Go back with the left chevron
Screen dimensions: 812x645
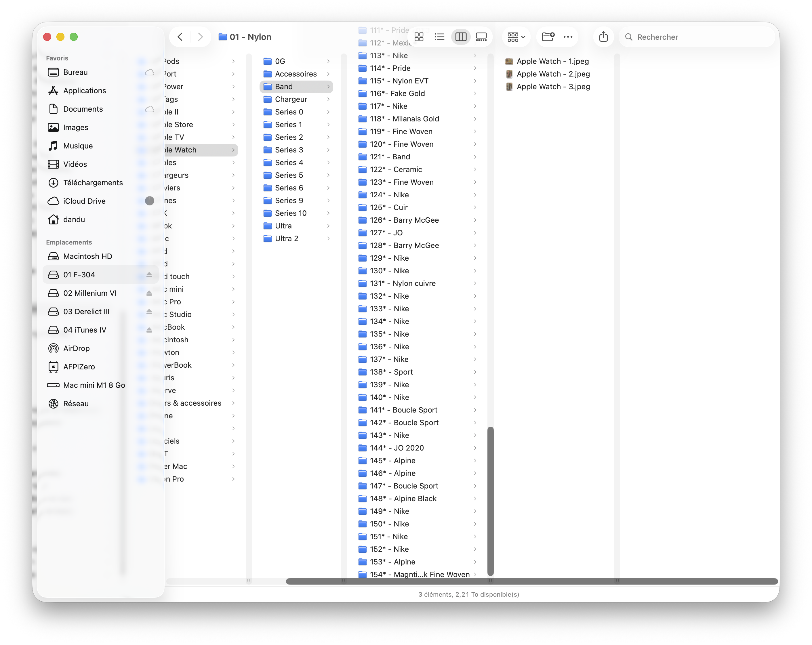180,37
